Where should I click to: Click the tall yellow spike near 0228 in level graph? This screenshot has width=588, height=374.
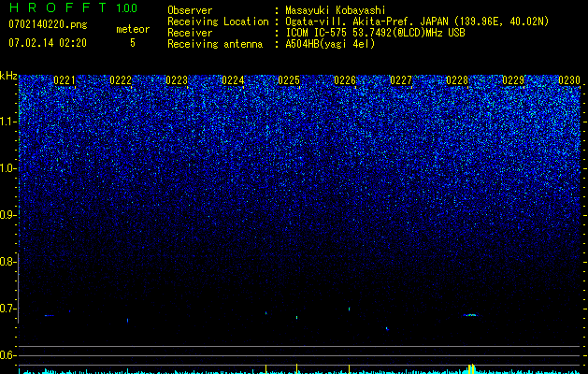[471, 368]
